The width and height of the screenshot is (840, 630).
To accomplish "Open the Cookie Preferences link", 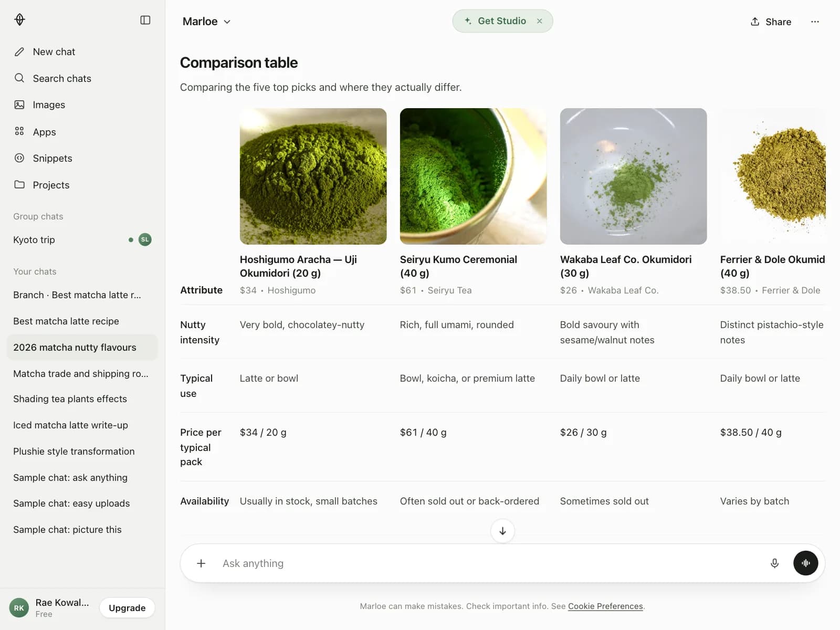I will tap(605, 606).
